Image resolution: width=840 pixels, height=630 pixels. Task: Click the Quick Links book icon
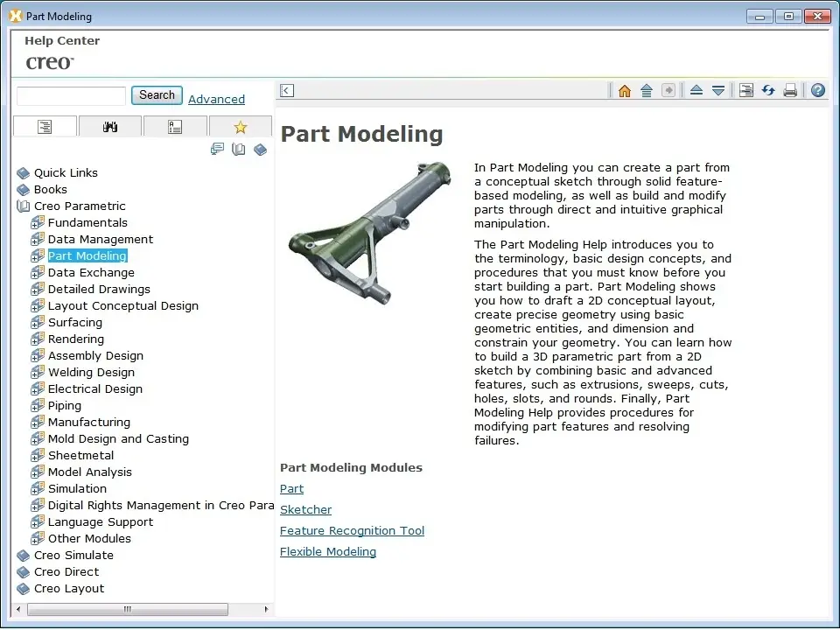click(23, 173)
